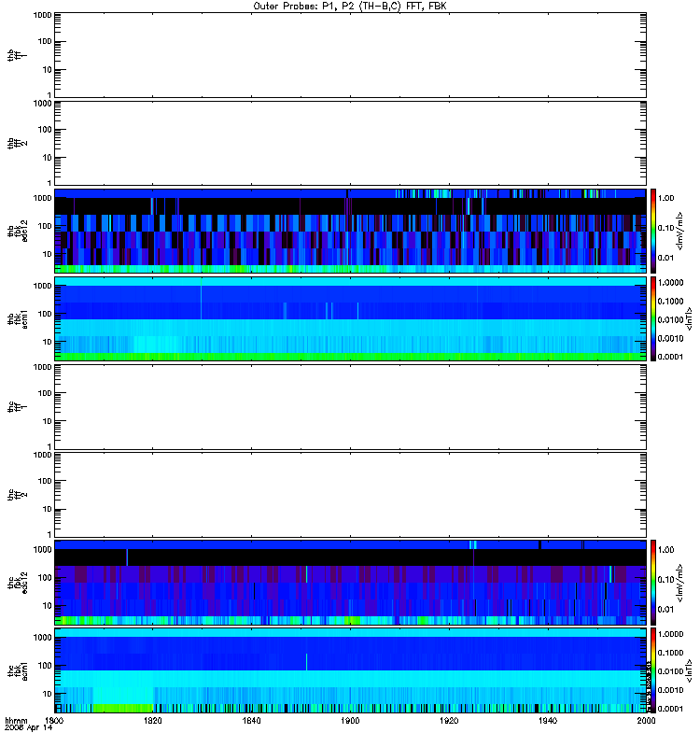Click the '<|nT|>' unit label beside thc scm1 color bar

tap(688, 670)
